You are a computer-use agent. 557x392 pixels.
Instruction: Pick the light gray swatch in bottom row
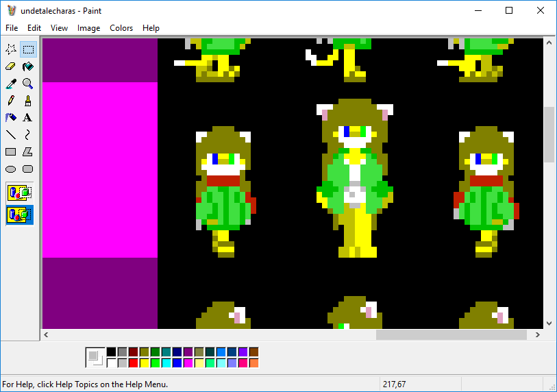coord(122,363)
